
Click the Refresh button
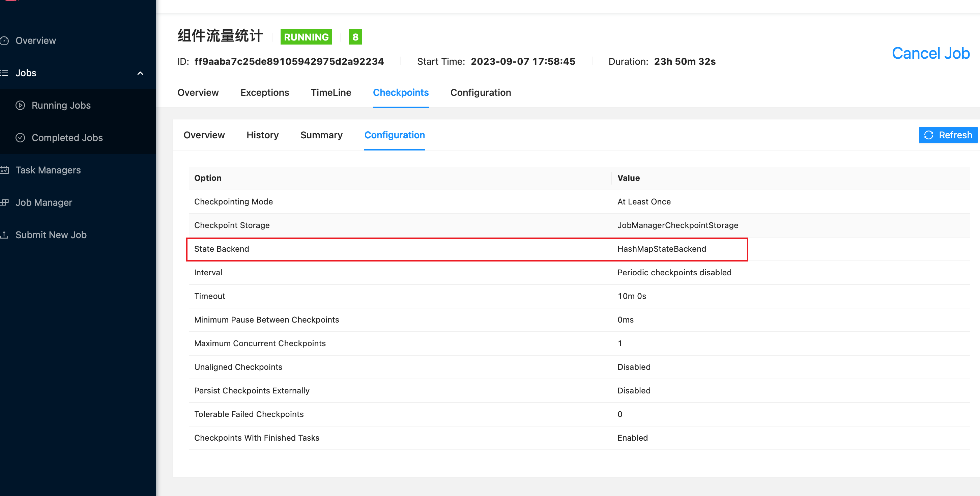click(x=948, y=135)
